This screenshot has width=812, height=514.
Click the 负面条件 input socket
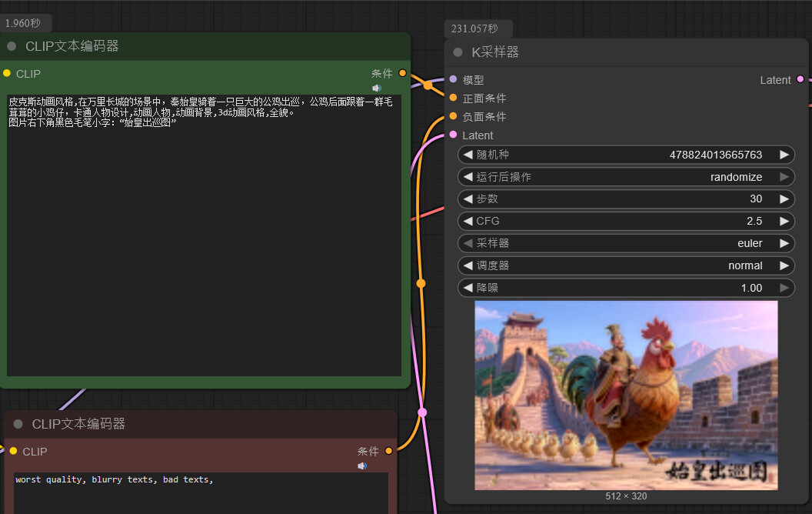point(453,116)
